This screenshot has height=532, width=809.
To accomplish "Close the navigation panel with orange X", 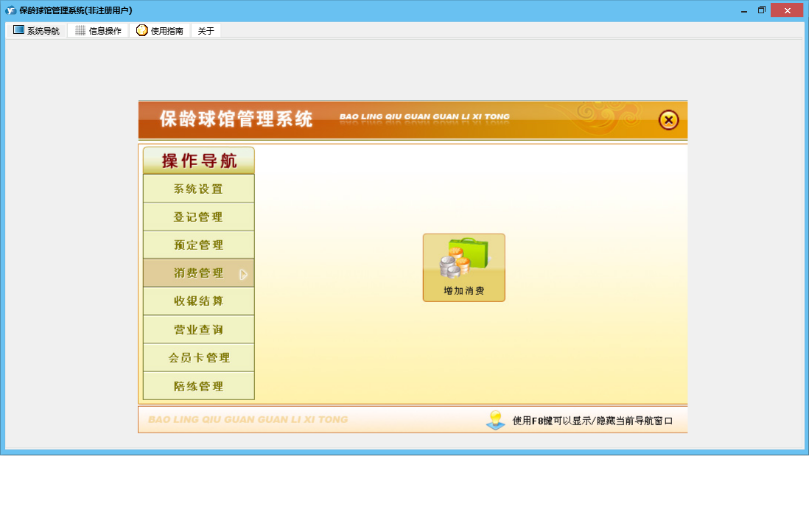I will pos(669,120).
